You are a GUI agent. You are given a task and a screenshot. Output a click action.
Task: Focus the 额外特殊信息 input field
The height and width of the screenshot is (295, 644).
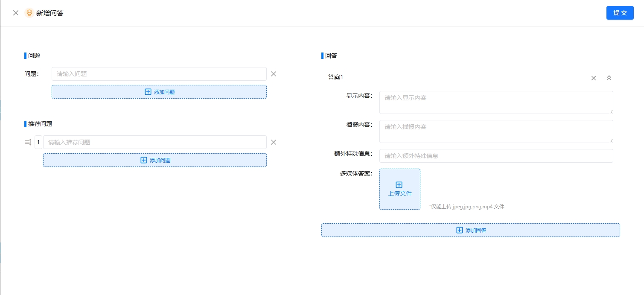[496, 156]
